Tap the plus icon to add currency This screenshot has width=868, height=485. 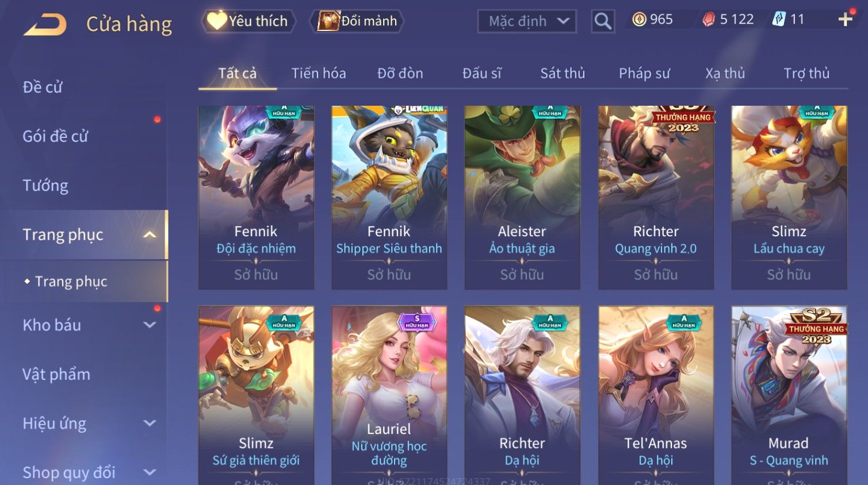pyautogui.click(x=845, y=20)
